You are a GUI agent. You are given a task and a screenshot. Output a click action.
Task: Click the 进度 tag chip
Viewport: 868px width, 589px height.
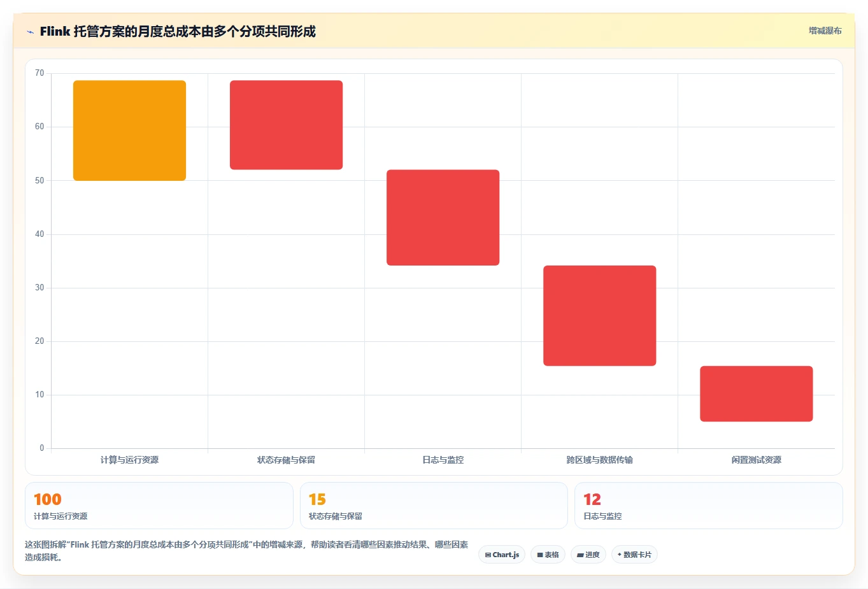pos(588,555)
